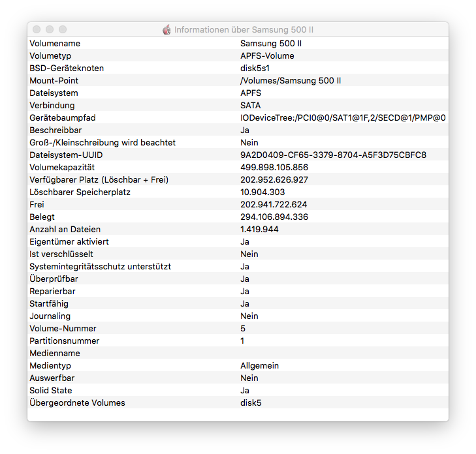Click the 'Journaling' row label

point(50,316)
